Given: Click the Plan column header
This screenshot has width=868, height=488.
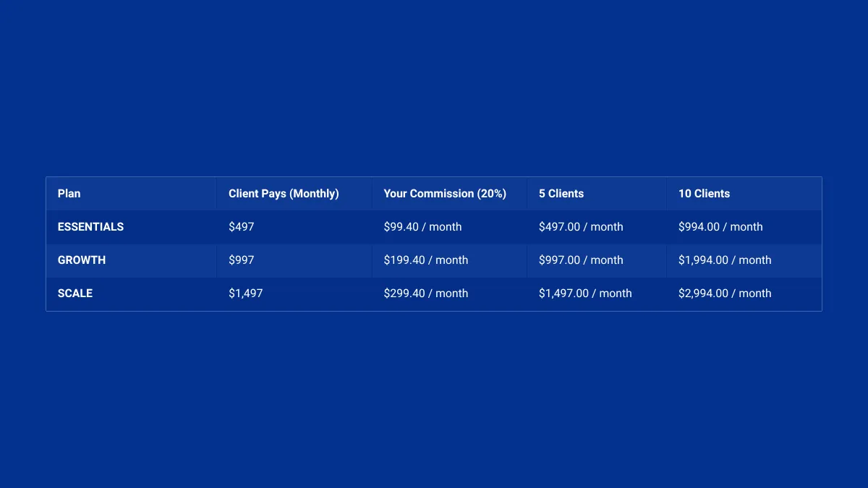Looking at the screenshot, I should click(x=131, y=194).
